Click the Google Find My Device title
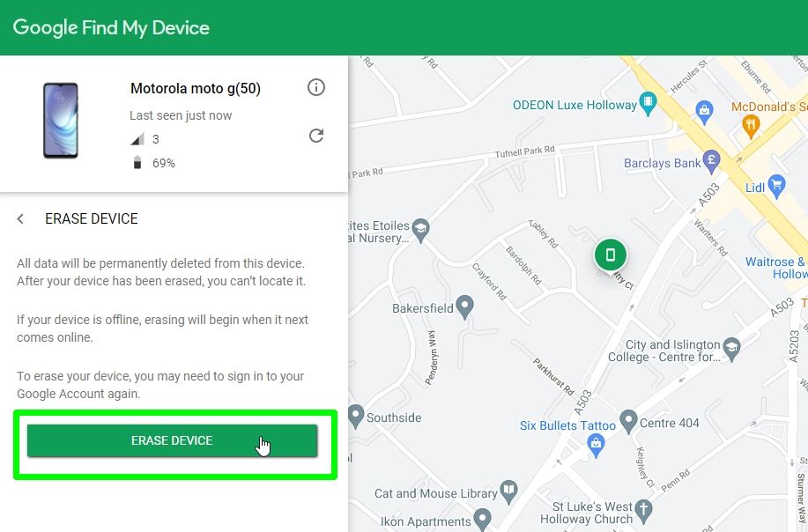 pos(111,27)
